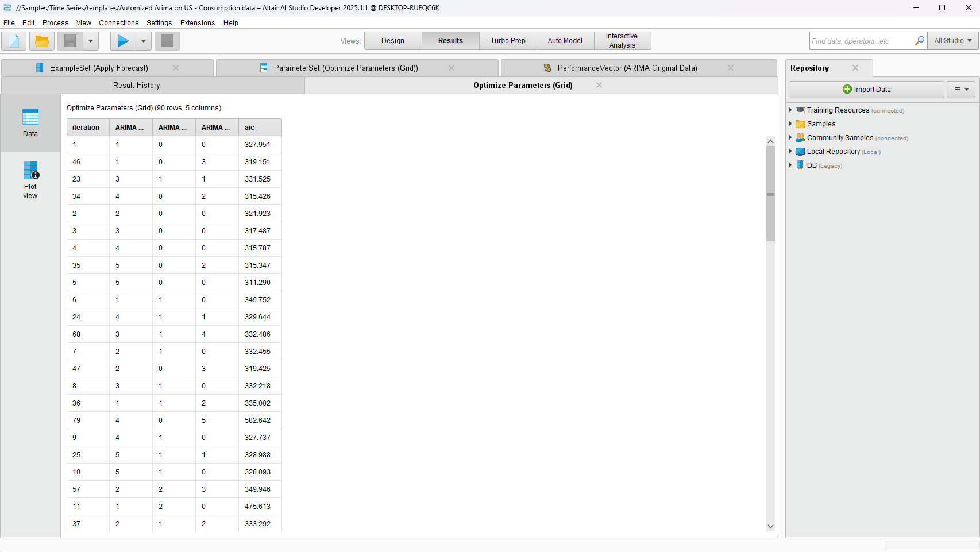The image size is (980, 552).
Task: Select the cell with aic 349.752
Action: tap(260, 300)
